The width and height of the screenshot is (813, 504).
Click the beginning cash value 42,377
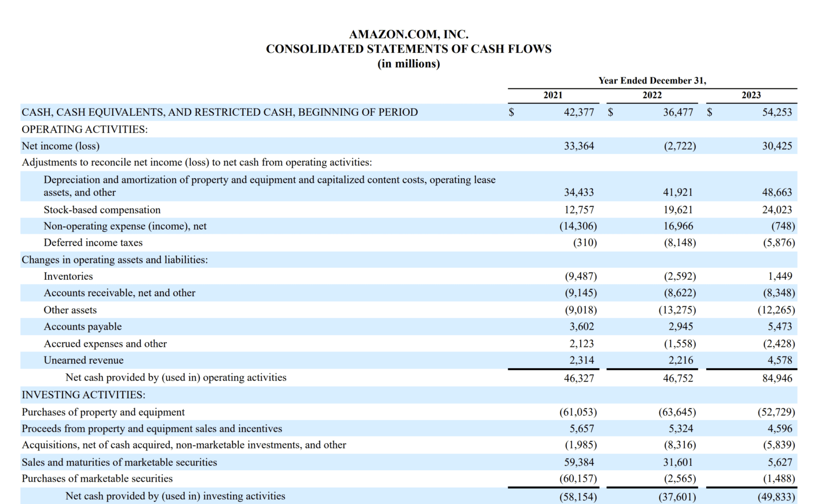point(579,112)
